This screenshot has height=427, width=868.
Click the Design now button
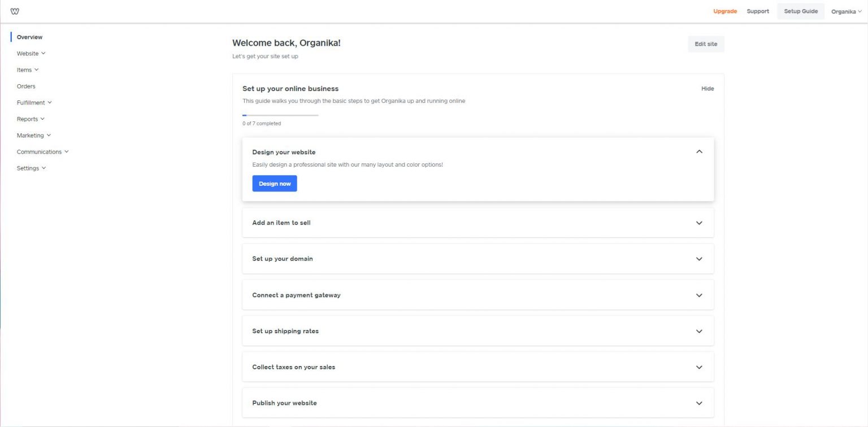275,183
